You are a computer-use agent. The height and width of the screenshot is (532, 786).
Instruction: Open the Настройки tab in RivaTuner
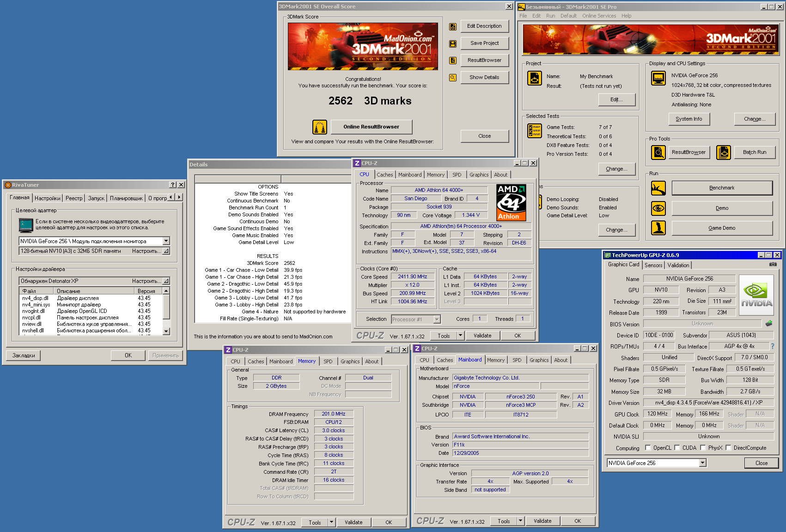(48, 198)
